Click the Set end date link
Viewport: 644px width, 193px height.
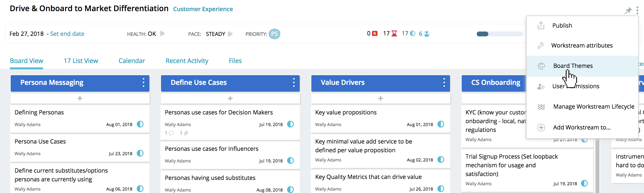(67, 34)
